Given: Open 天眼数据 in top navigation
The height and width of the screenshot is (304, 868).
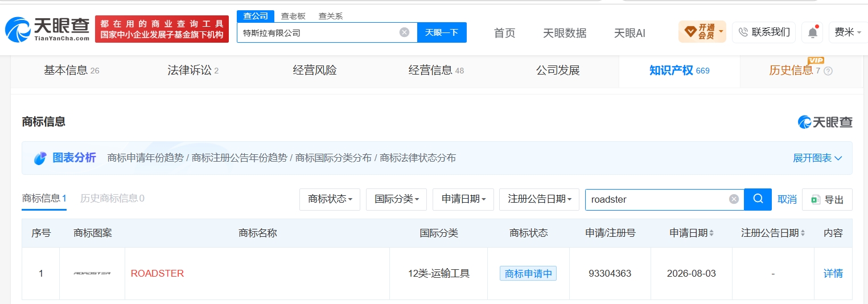Looking at the screenshot, I should pyautogui.click(x=565, y=33).
